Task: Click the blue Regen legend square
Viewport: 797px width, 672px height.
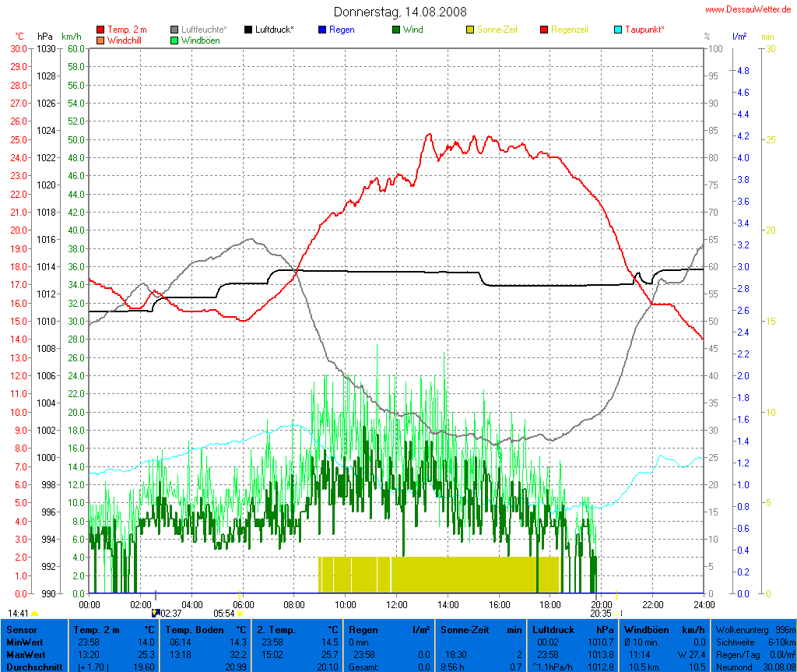Action: [322, 30]
